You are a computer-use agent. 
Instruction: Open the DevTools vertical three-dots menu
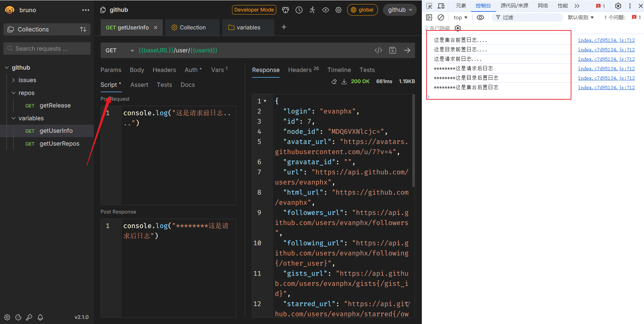[x=630, y=6]
